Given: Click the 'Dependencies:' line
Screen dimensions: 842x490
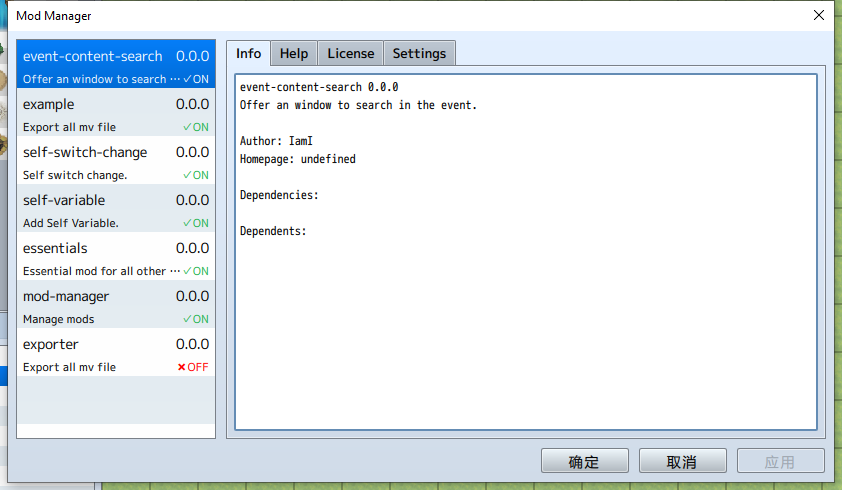Looking at the screenshot, I should coord(279,195).
